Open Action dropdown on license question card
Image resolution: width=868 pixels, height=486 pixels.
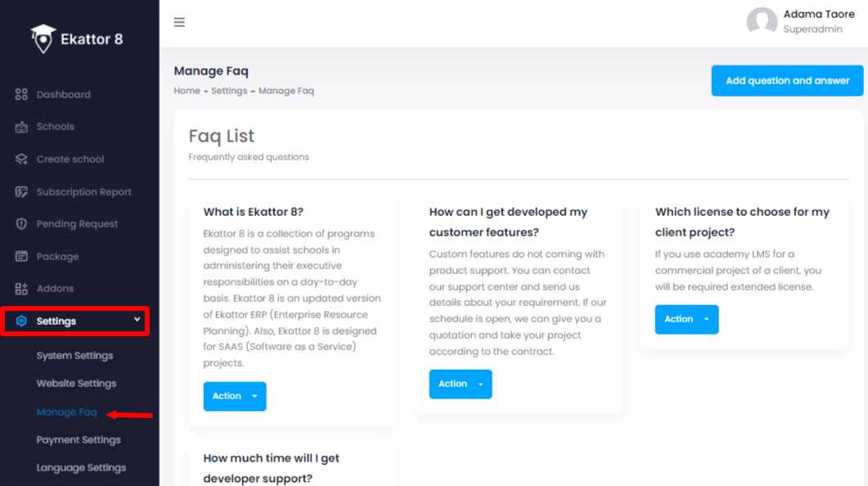pyautogui.click(x=686, y=319)
